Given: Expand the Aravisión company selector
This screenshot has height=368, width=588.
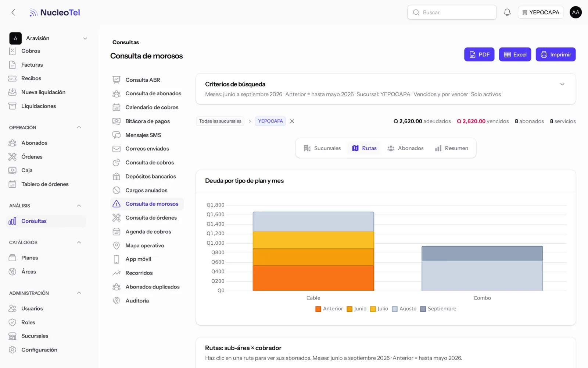Looking at the screenshot, I should tap(49, 38).
